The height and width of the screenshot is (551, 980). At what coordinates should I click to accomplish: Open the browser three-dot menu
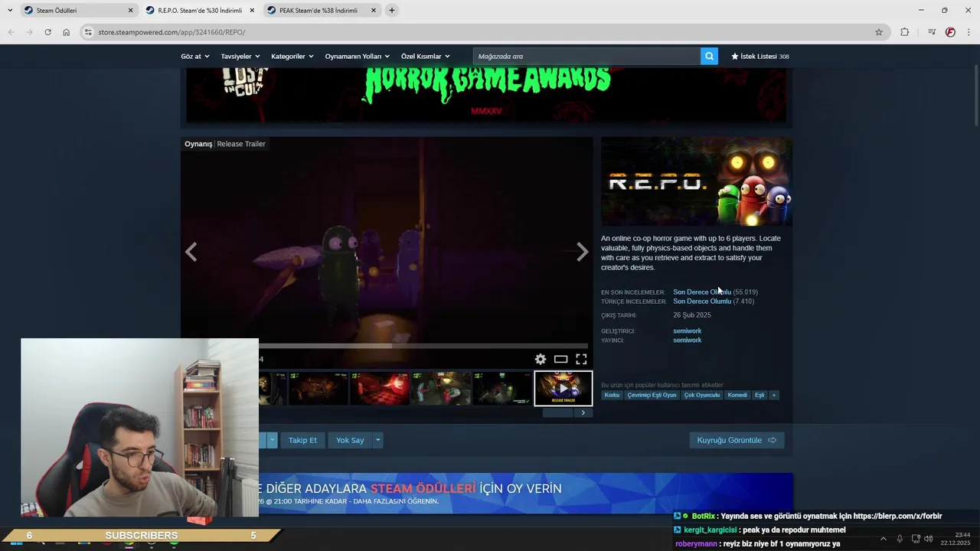tap(969, 32)
